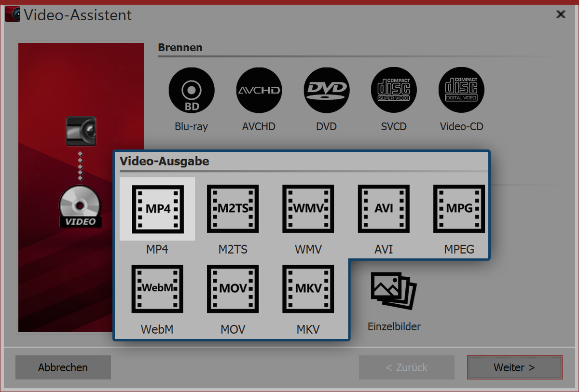Screen dimensions: 579x392
Task: Select the AVI output format
Action: (x=384, y=208)
